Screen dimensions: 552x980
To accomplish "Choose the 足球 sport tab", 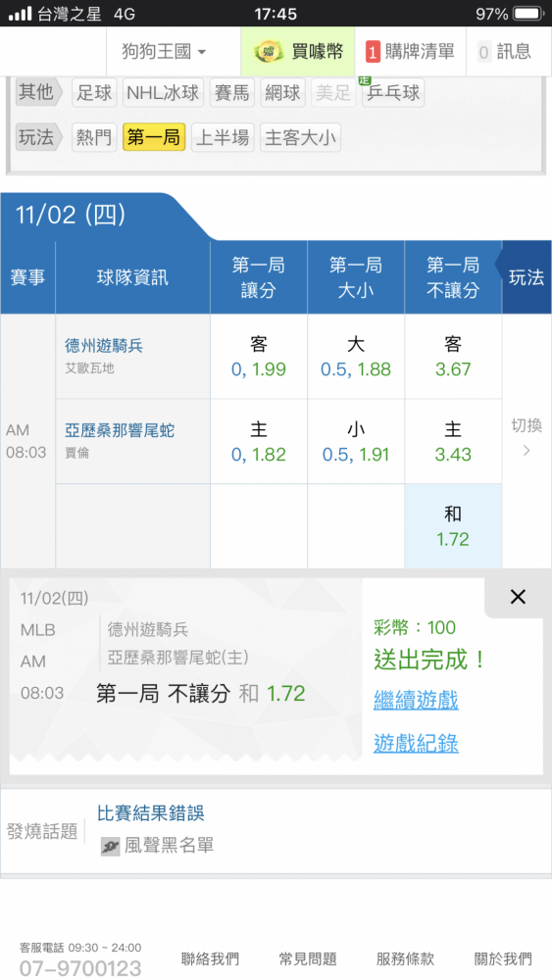I will click(94, 93).
